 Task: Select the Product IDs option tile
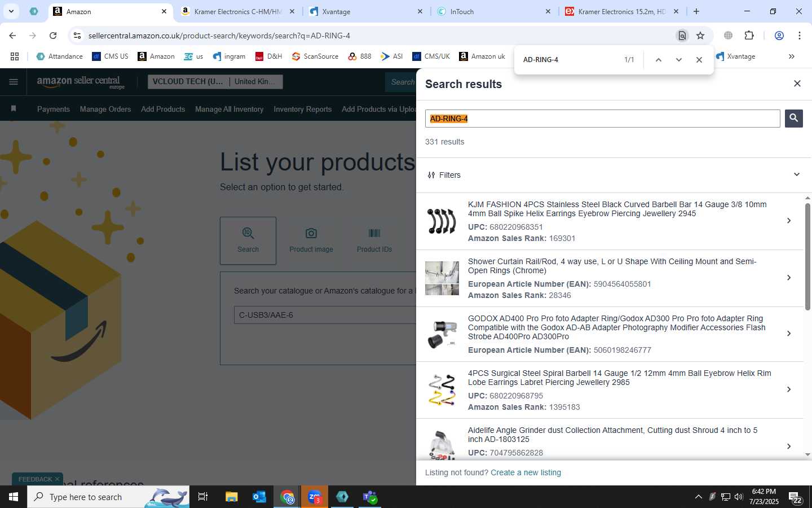coord(374,240)
